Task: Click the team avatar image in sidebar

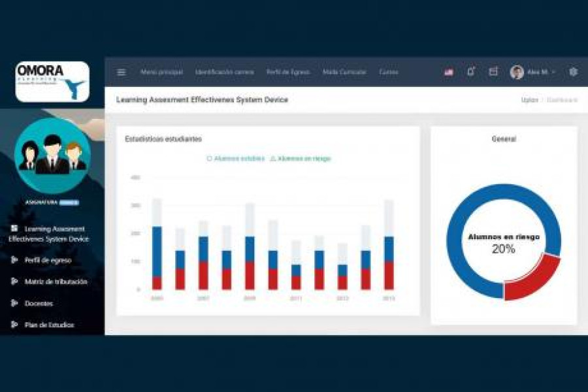Action: click(52, 155)
